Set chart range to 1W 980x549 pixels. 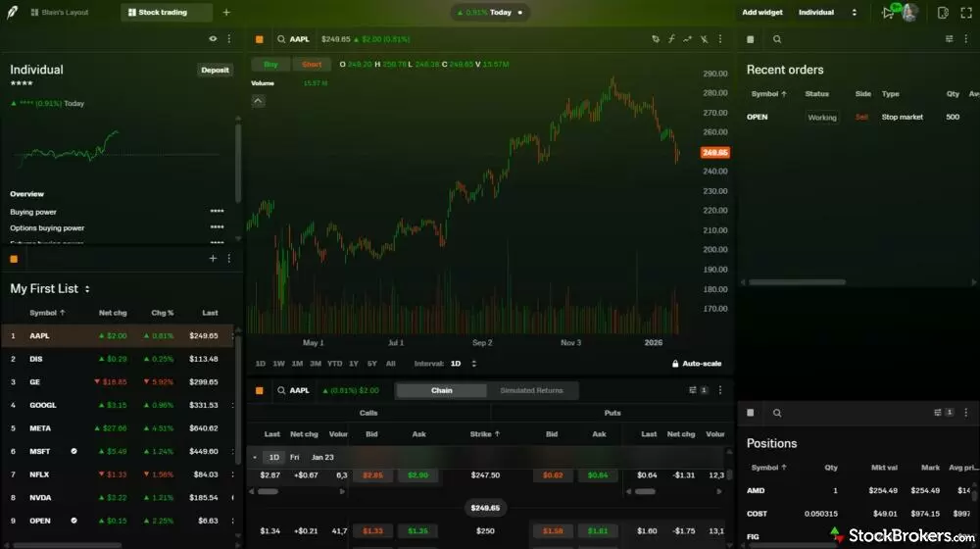(278, 364)
